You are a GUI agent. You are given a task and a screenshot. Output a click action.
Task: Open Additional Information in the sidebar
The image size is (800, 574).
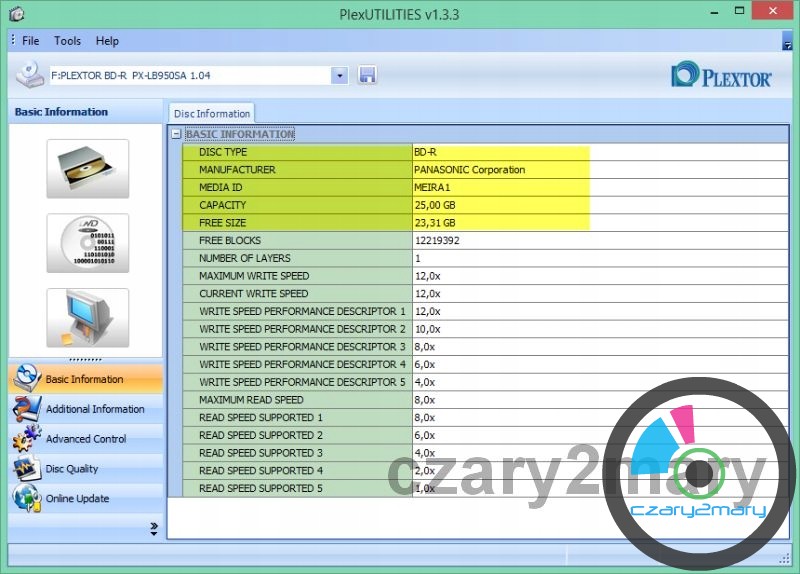pos(94,409)
